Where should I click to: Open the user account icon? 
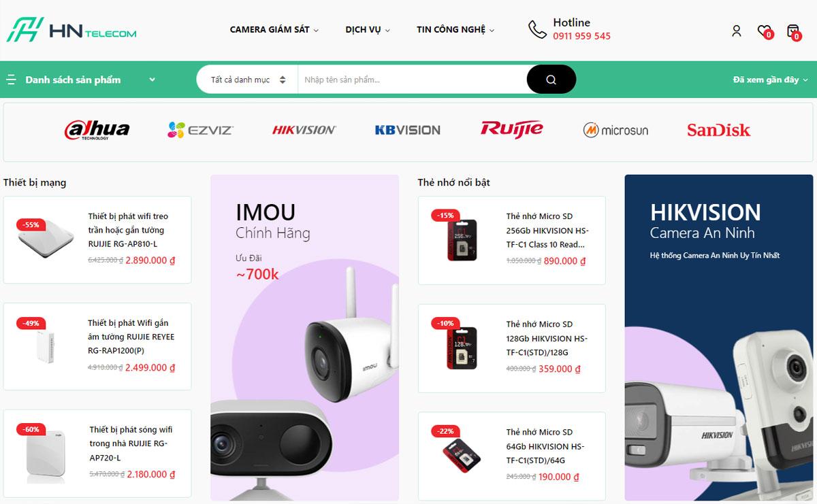tap(736, 31)
